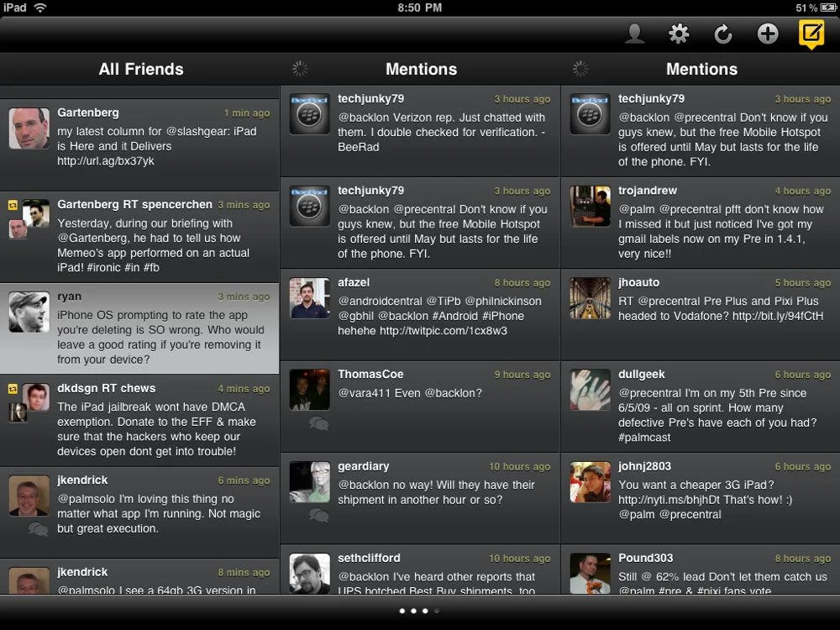Select the username 'dkdsgn RT chews'
The width and height of the screenshot is (840, 630).
coord(106,388)
